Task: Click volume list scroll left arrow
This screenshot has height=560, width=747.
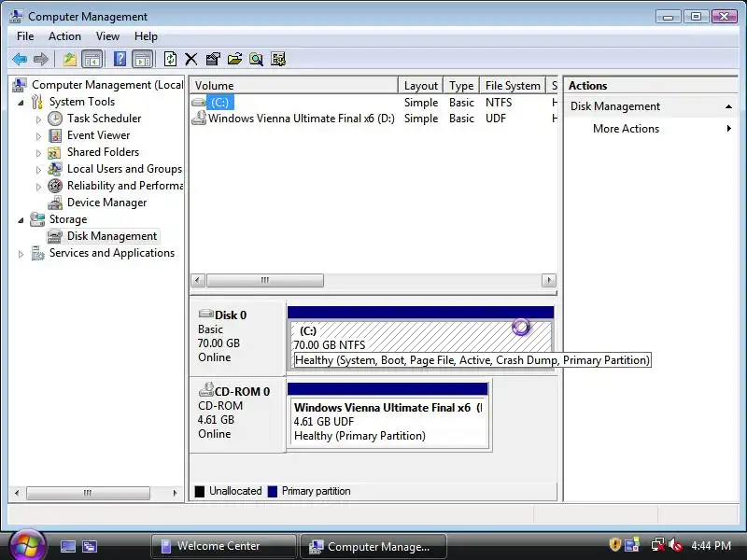Action: 198,281
